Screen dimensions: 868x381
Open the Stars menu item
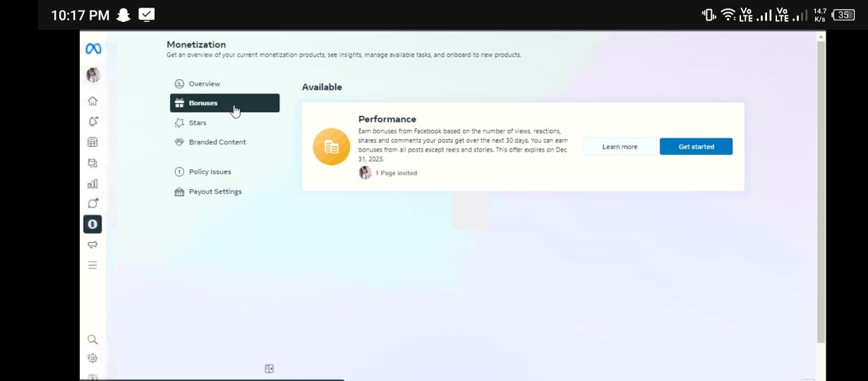(x=224, y=123)
